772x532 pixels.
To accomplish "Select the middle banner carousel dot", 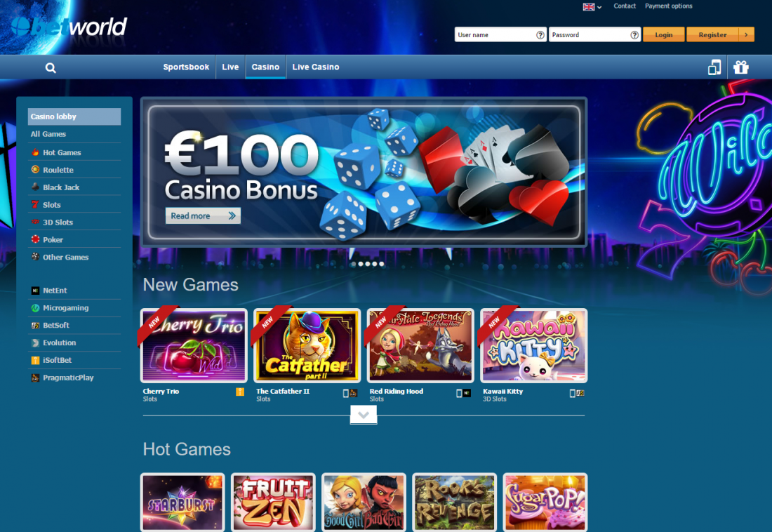I will (x=368, y=264).
